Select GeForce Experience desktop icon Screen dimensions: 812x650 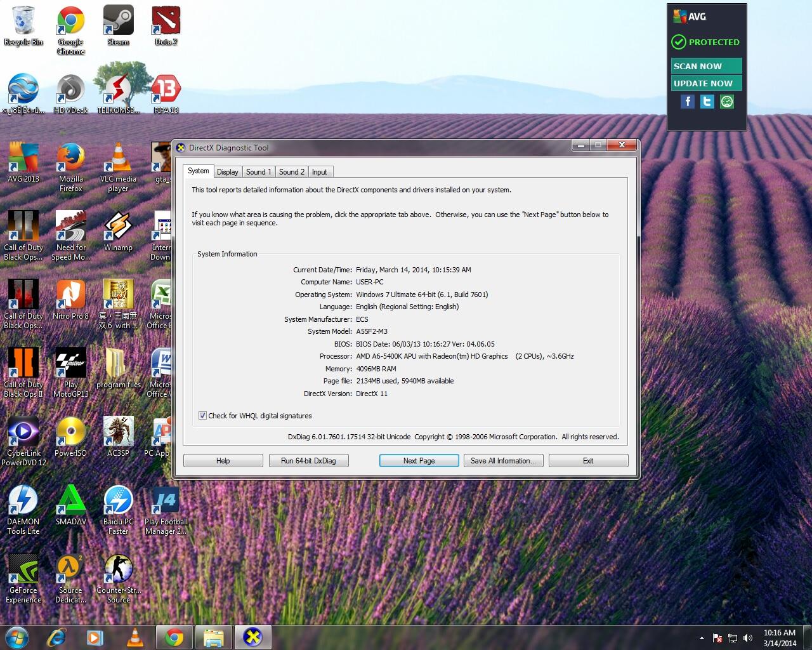[x=23, y=579]
